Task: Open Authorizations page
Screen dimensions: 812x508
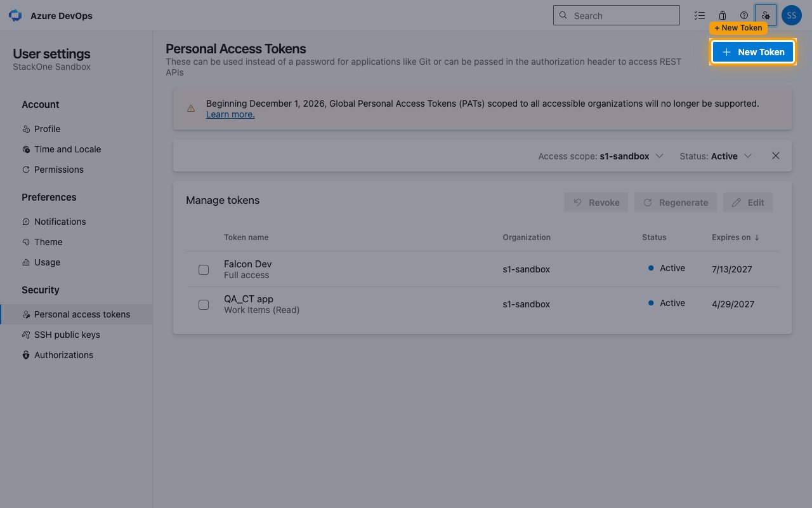Action: point(76,355)
